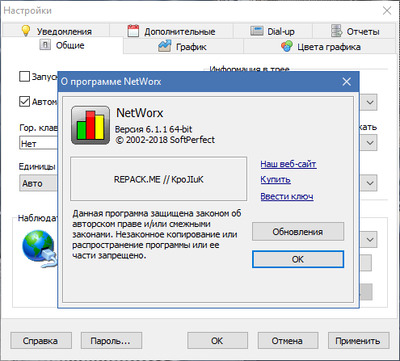Open the dropdown arrow next to Авто units
Image resolution: width=400 pixels, height=361 pixels.
click(x=370, y=183)
